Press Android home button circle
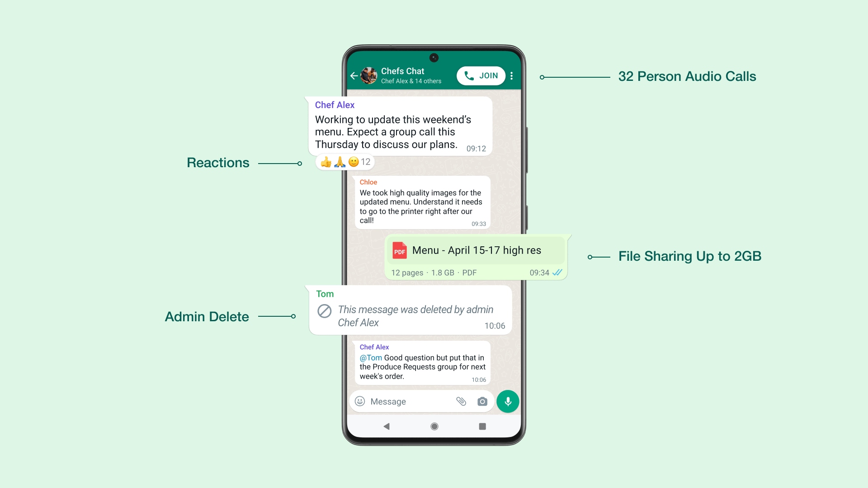 (x=434, y=426)
